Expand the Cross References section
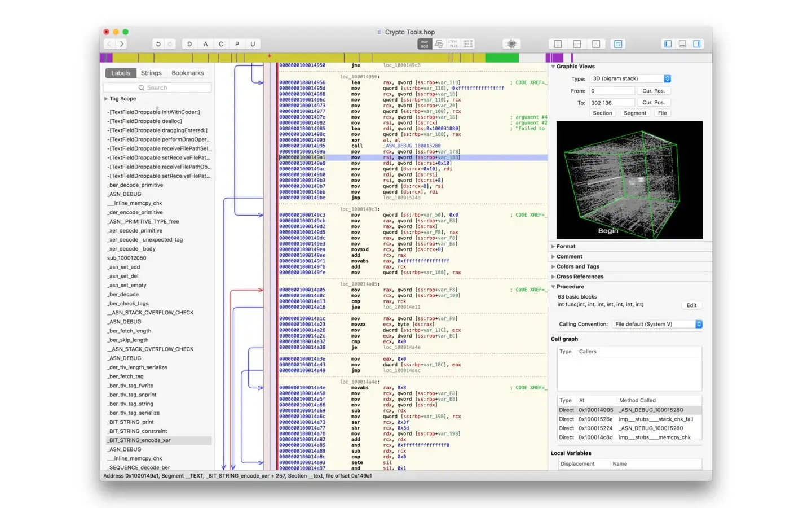The image size is (812, 508). tap(553, 277)
